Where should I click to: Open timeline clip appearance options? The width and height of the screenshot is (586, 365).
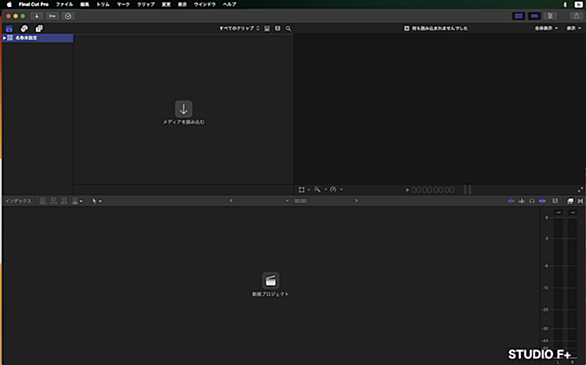tap(555, 201)
